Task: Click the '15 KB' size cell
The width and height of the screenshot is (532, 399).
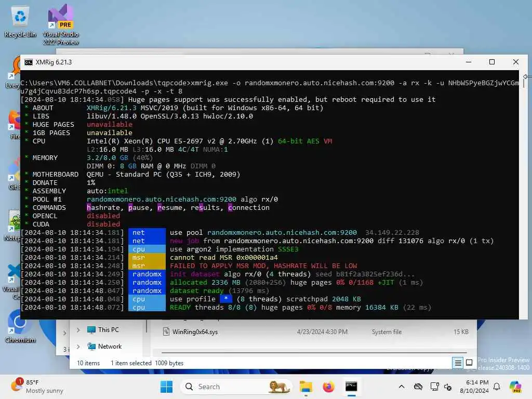Action: click(x=461, y=332)
